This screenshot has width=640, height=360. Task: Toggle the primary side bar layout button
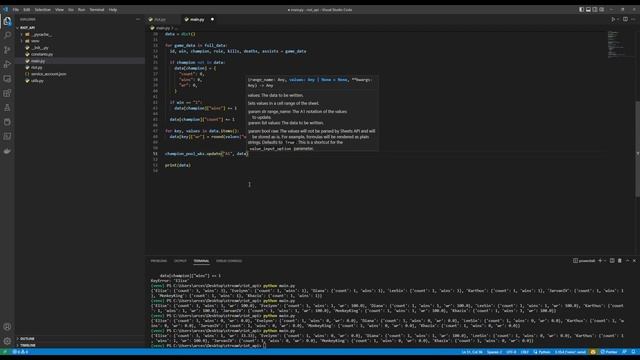(x=581, y=9)
